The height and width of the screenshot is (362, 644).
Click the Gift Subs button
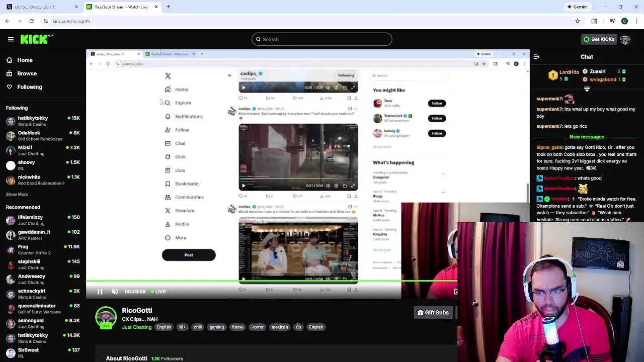(433, 313)
